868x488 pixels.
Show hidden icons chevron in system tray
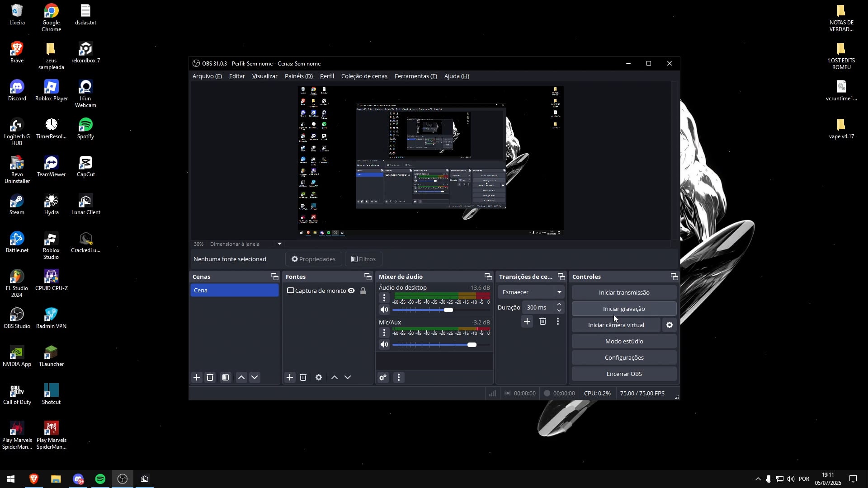758,479
